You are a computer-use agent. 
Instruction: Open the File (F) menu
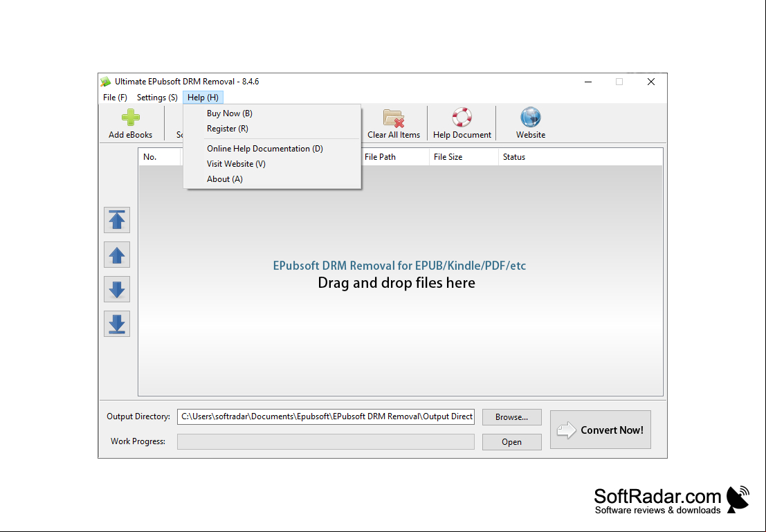click(x=115, y=98)
